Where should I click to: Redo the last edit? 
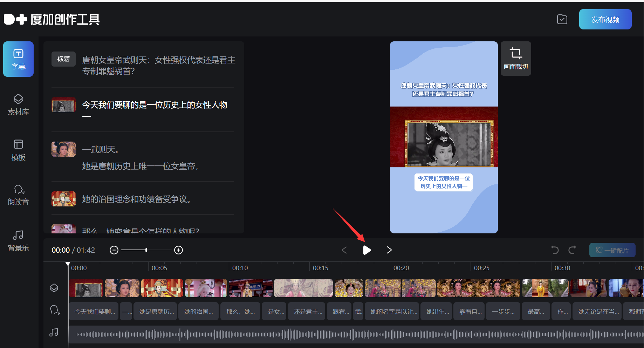[572, 250]
